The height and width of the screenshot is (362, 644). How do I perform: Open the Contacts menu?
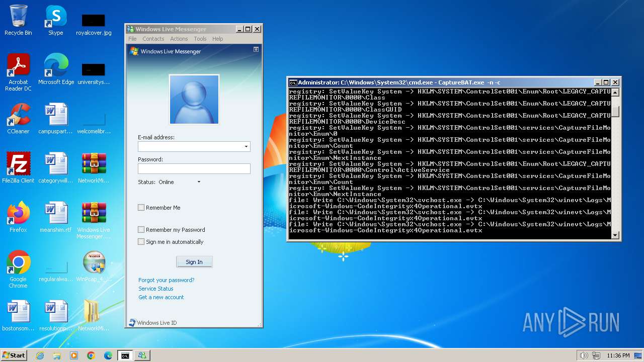(153, 39)
